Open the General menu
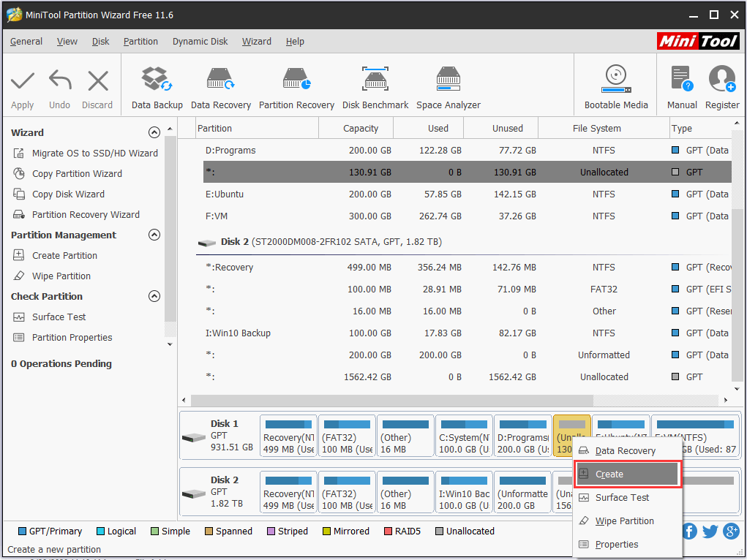Image resolution: width=747 pixels, height=560 pixels. 26,42
